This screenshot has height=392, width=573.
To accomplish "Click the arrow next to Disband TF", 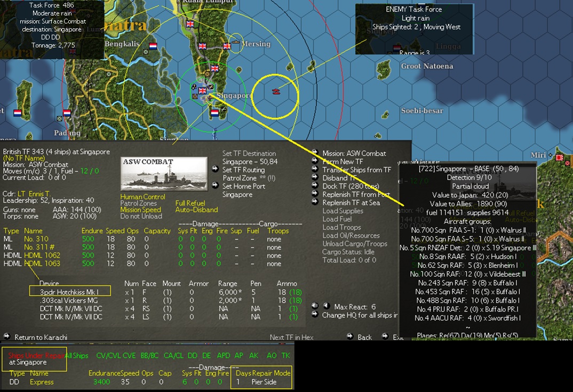I will (315, 177).
